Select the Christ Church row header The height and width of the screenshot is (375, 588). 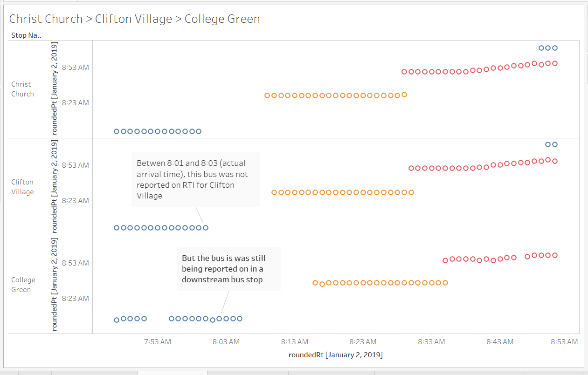(x=22, y=89)
